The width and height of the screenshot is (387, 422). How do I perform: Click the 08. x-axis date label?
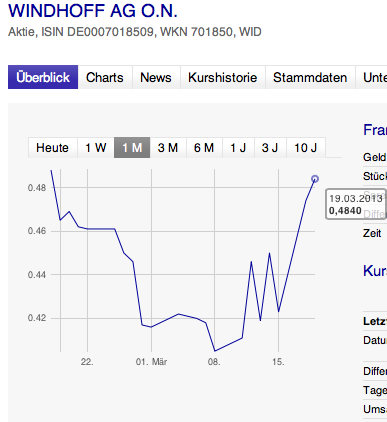pos(214,362)
